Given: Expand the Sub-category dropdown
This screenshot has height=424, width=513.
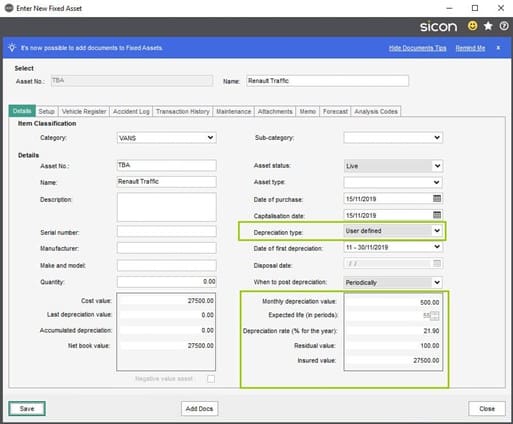Looking at the screenshot, I should [437, 138].
